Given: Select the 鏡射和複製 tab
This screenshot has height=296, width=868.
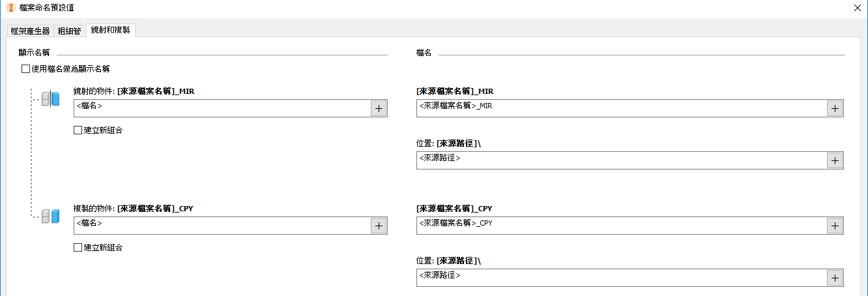Looking at the screenshot, I should pos(110,30).
